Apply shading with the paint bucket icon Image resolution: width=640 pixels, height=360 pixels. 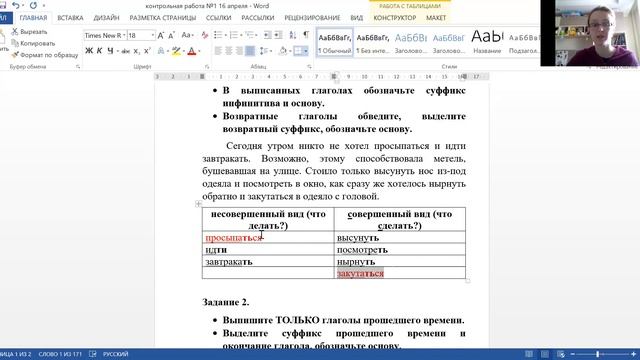(x=282, y=51)
